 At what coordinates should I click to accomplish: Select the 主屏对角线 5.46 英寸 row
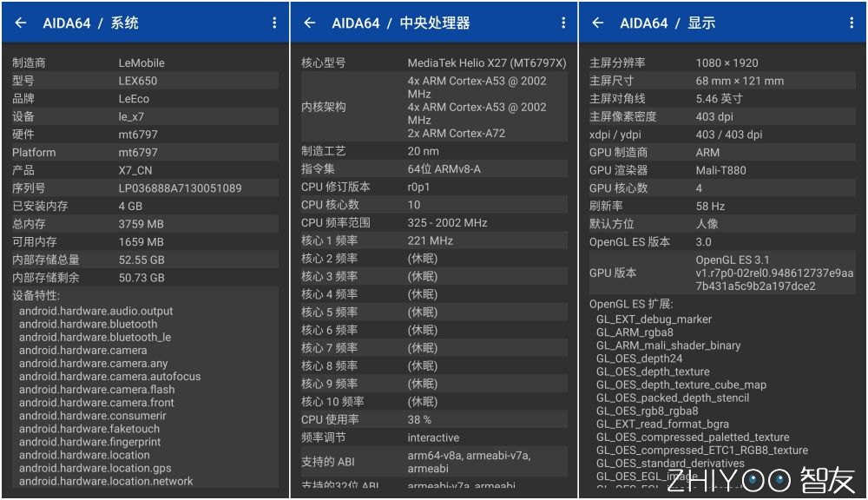click(722, 99)
